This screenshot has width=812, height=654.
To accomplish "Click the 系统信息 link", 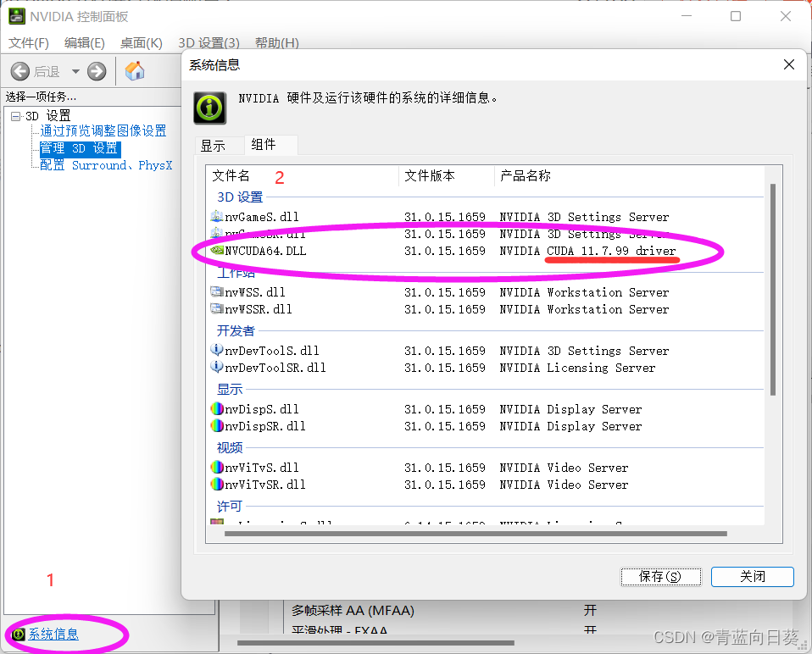I will 53,635.
